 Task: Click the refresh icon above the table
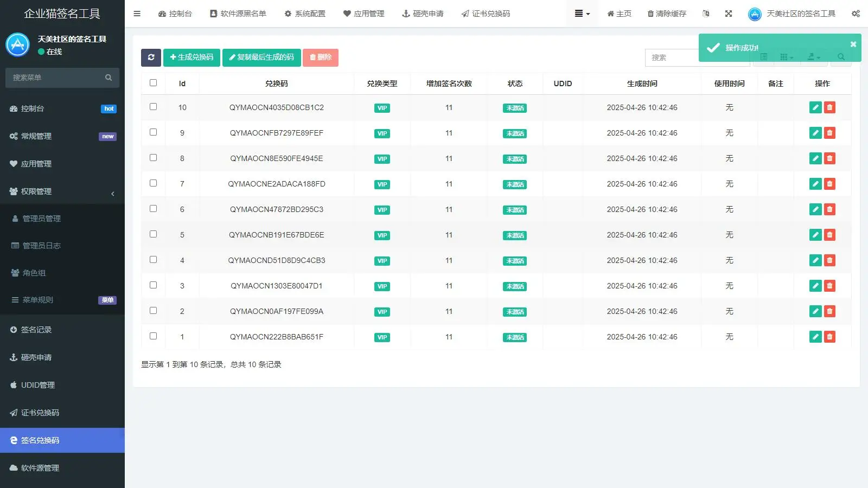151,57
